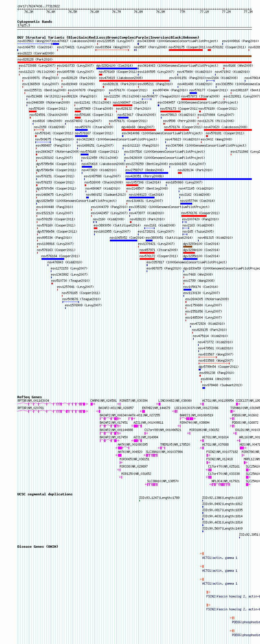Click the brown esv26223 complex variant bar
Screen dimensions: 260x644
(134, 56)
